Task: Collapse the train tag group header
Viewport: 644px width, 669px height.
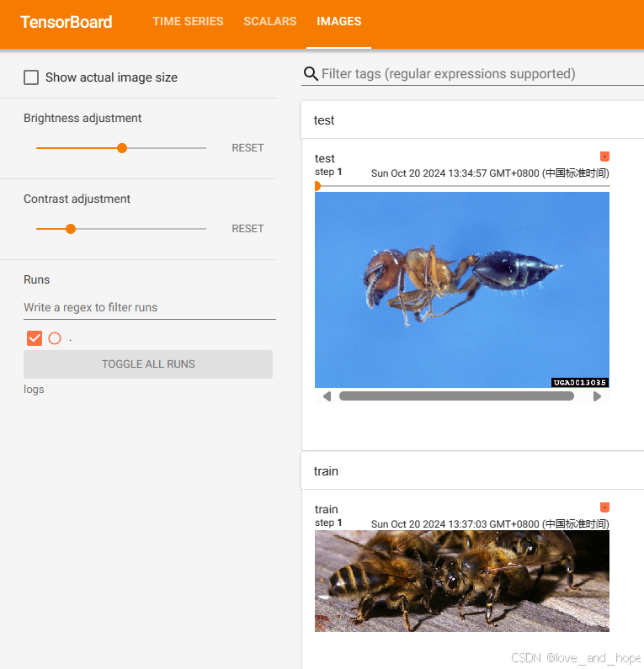Action: [472, 471]
